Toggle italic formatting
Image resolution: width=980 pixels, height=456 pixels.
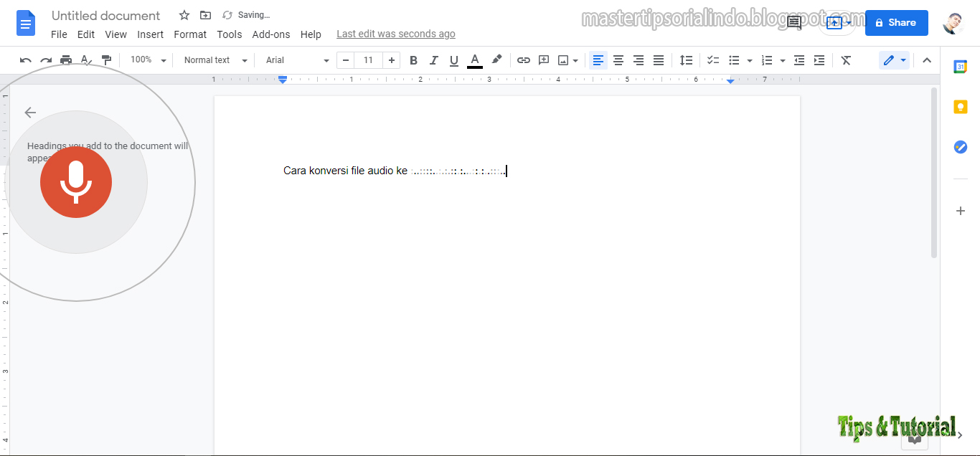coord(433,60)
